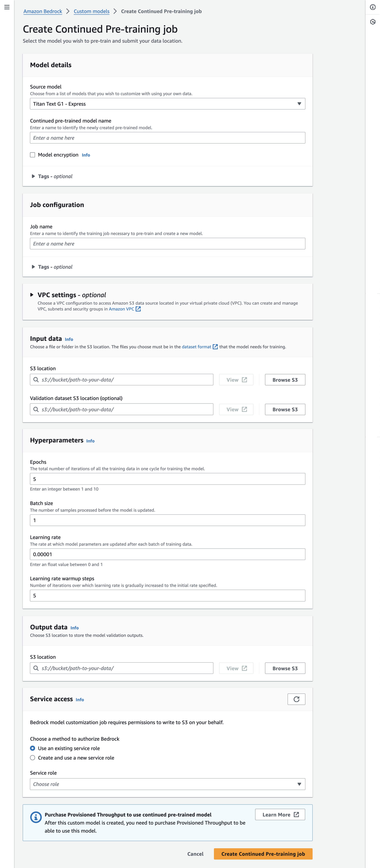Click the external link icon beside Amazon VPC
This screenshot has height=868, width=380.
138,309
